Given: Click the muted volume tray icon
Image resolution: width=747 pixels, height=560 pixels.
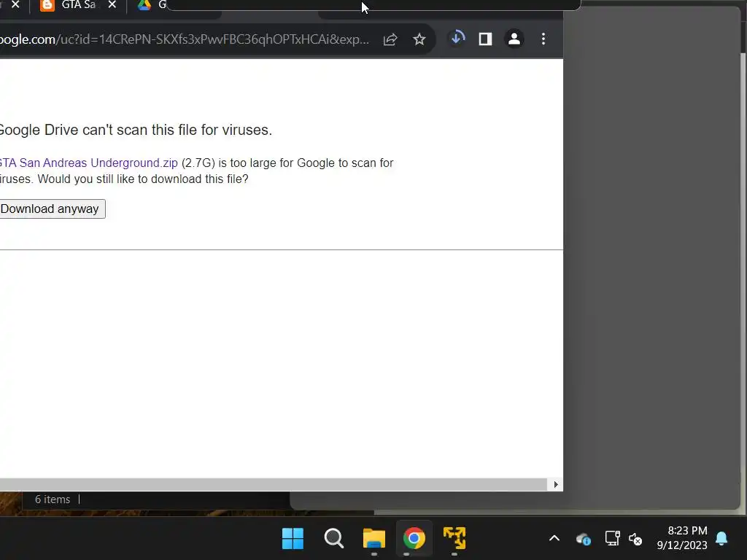Looking at the screenshot, I should pyautogui.click(x=635, y=539).
